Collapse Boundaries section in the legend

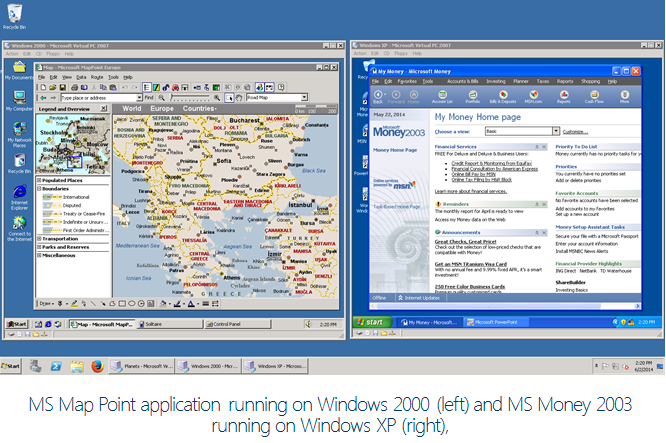pos(39,189)
